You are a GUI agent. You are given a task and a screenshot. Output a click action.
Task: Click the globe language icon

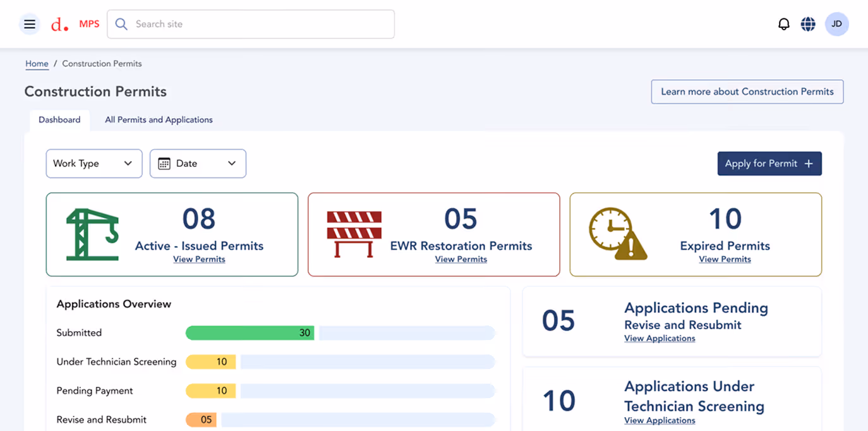(808, 23)
